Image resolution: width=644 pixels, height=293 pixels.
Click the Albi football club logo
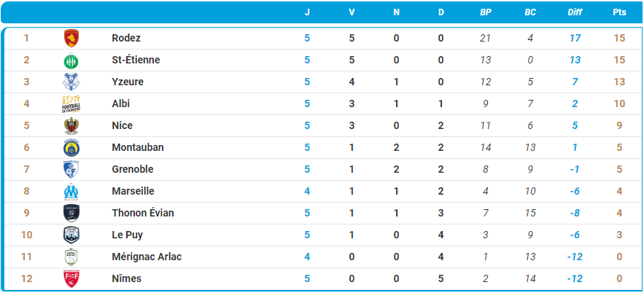(x=71, y=103)
